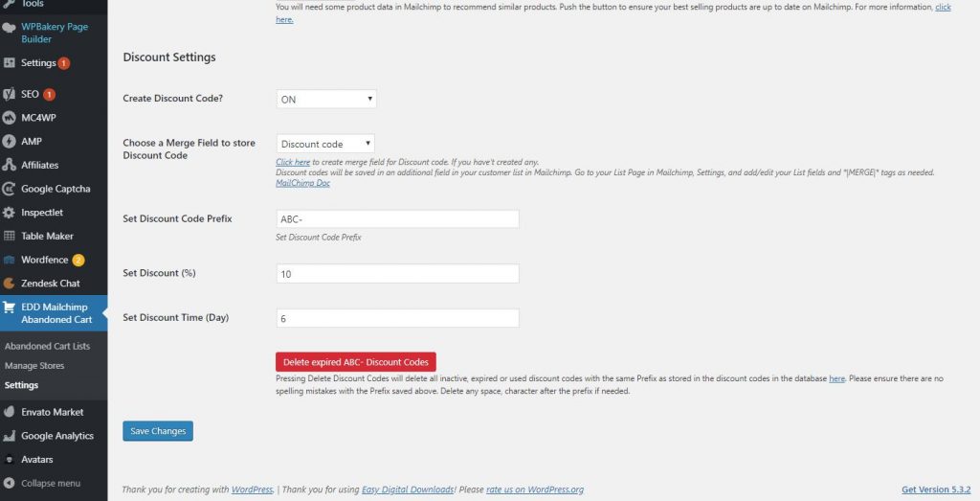
Task: Click the Affiliates icon
Action: (x=9, y=165)
